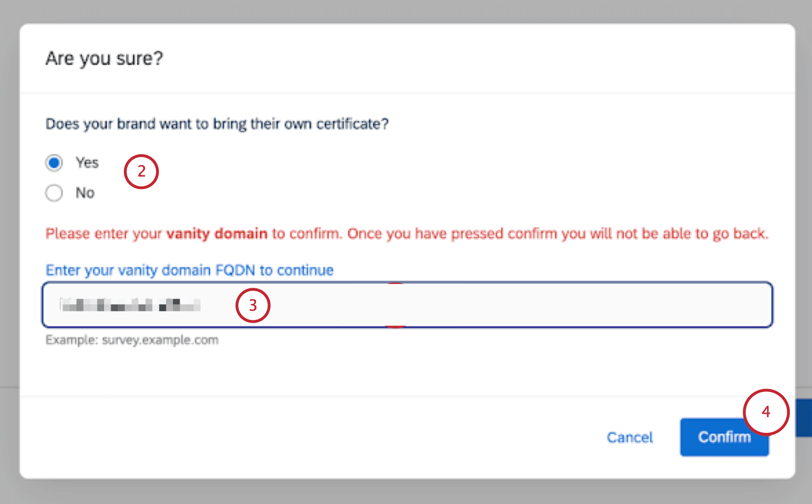Click the certificate question text
The height and width of the screenshot is (504, 812).
pyautogui.click(x=217, y=123)
